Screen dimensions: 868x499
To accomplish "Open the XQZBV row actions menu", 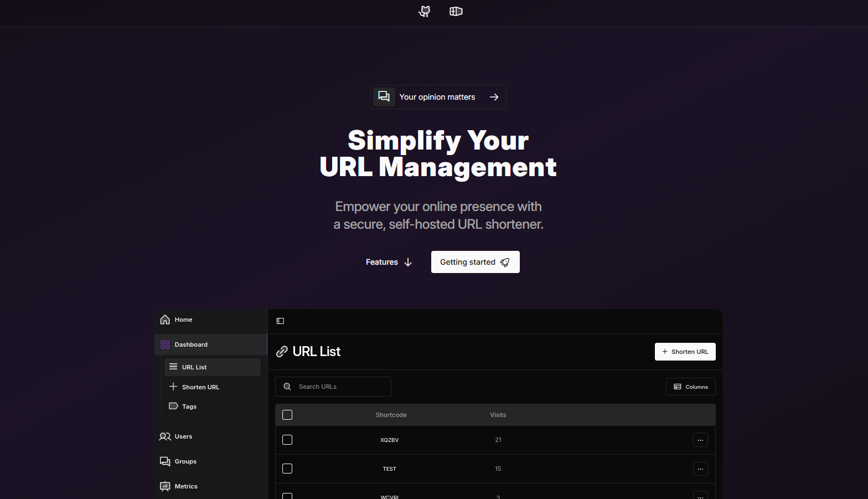I will (700, 440).
